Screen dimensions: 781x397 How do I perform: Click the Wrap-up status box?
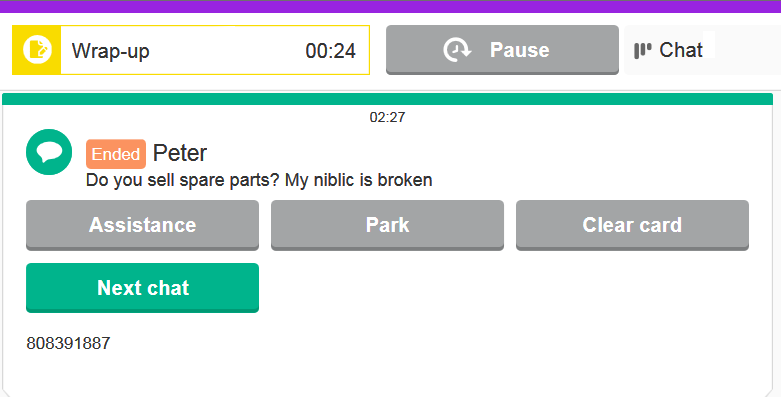191,50
